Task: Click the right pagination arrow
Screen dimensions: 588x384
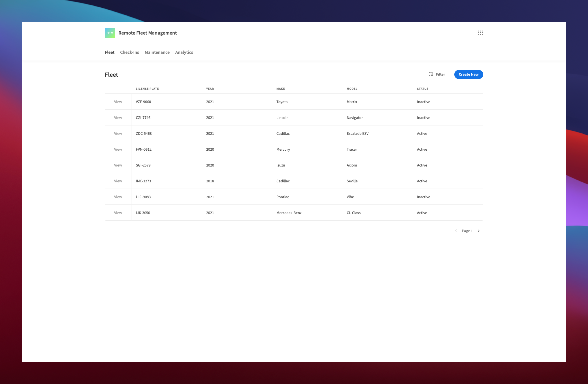Action: pos(479,231)
